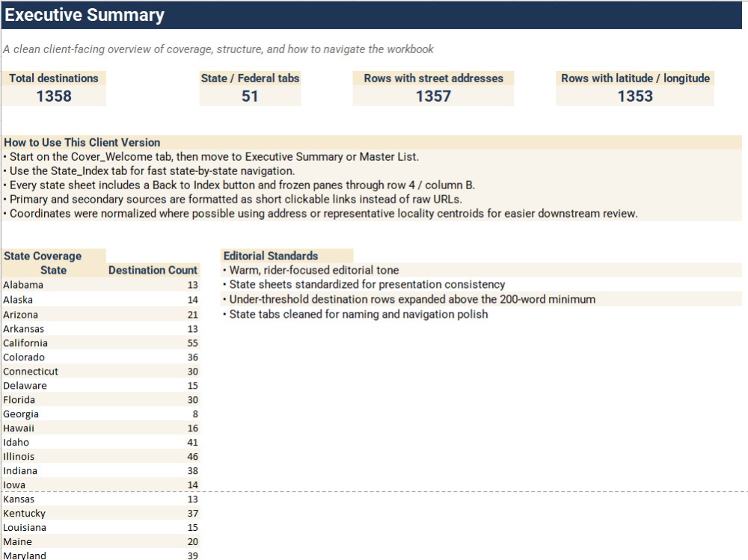Select the Kansas state cell
Viewport: 748px width, 560px height.
pos(53,499)
